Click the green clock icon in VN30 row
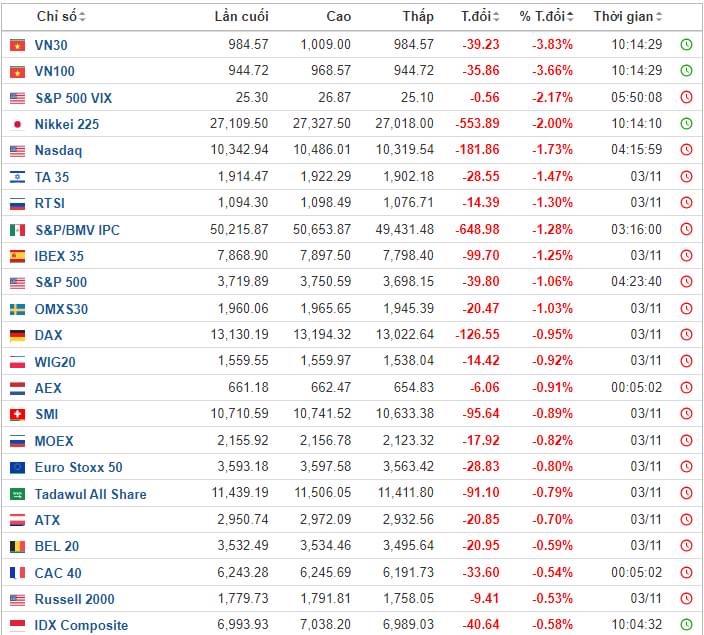704x635 pixels. tap(686, 45)
